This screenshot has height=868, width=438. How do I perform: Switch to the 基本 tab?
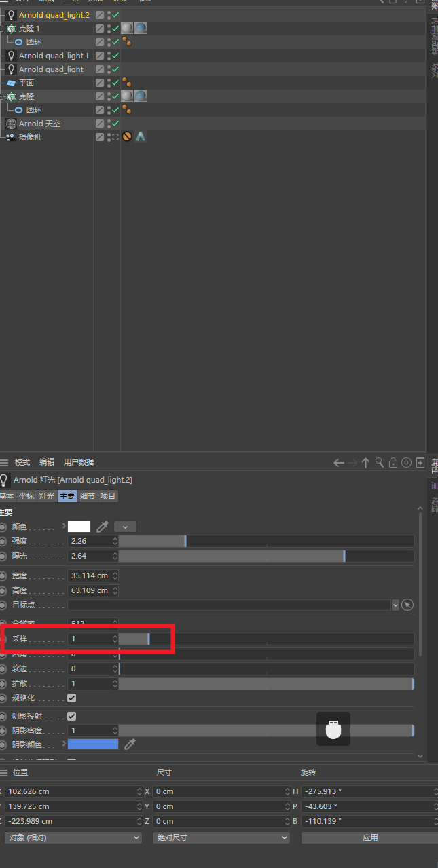(x=7, y=496)
